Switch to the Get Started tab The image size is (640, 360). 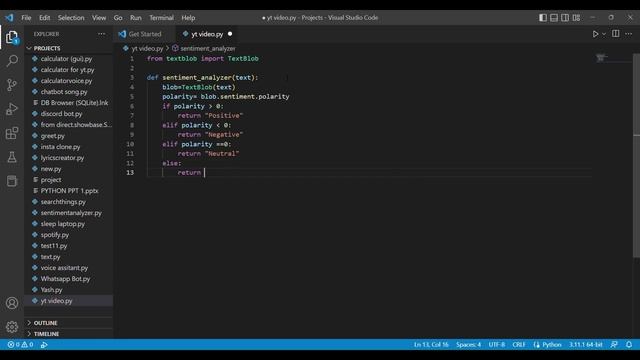click(x=145, y=34)
